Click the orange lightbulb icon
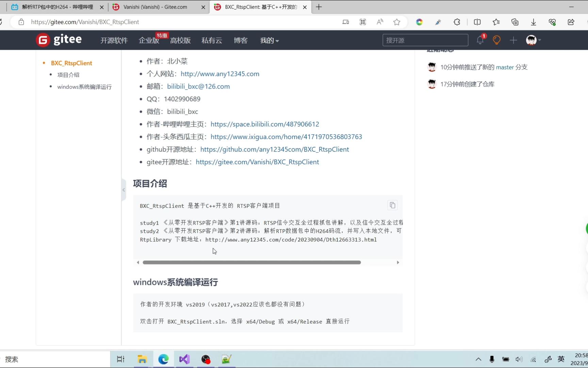588x368 pixels. coord(496,40)
